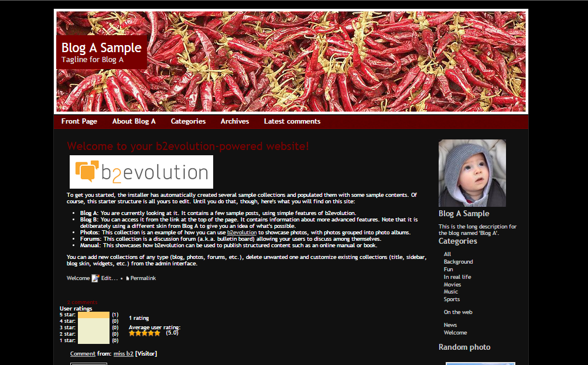
Task: Open the Front Page menu item
Action: 79,121
